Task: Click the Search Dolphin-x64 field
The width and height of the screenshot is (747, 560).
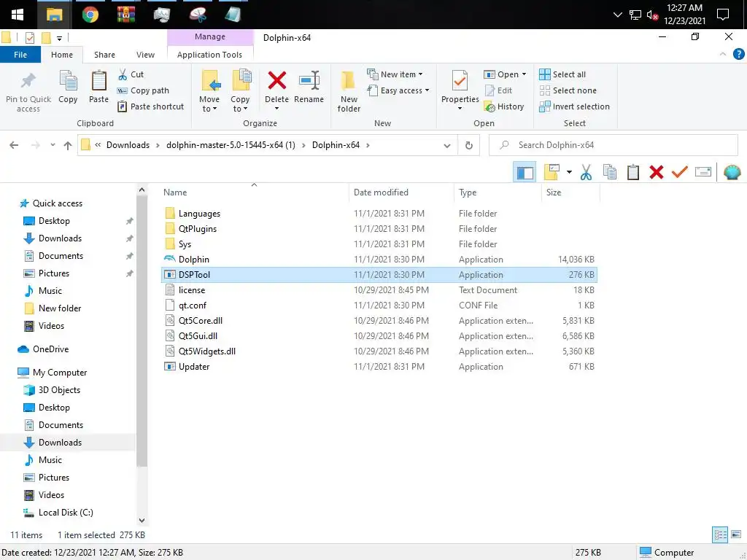Action: (614, 145)
